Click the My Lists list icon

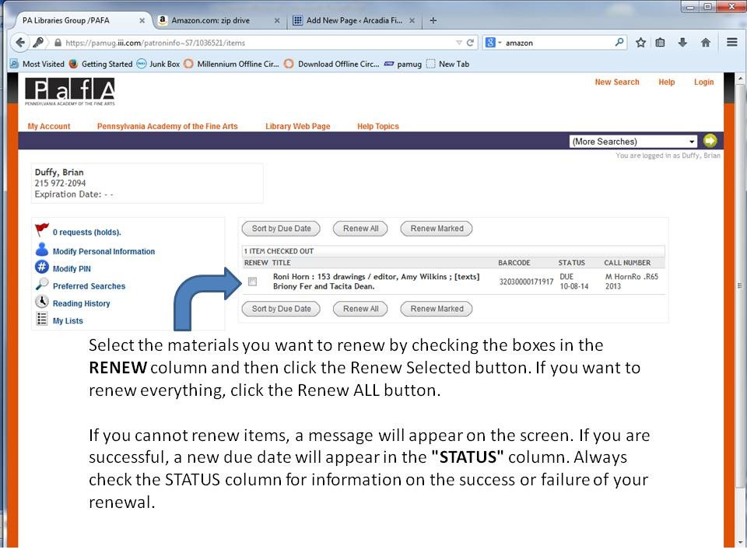tap(41, 320)
